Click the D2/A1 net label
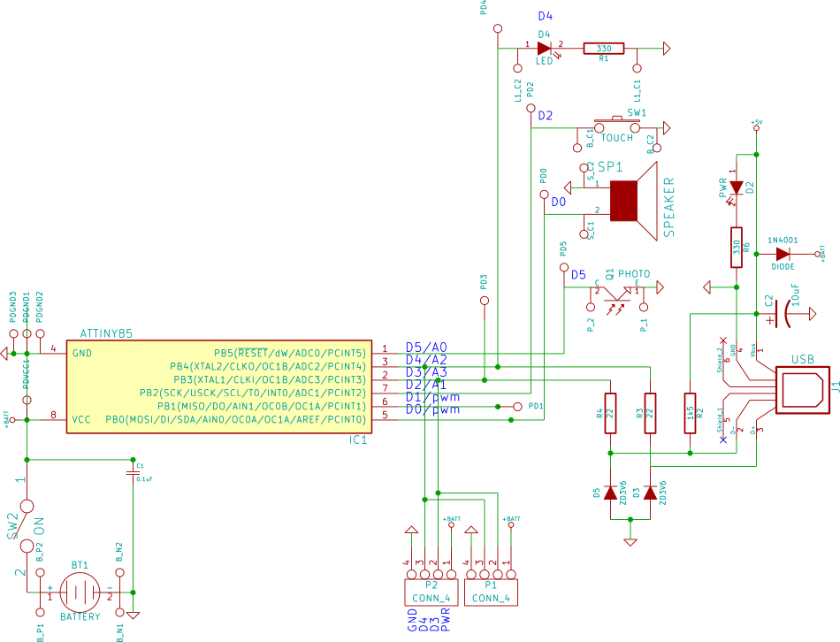This screenshot has width=840, height=642. point(426,385)
